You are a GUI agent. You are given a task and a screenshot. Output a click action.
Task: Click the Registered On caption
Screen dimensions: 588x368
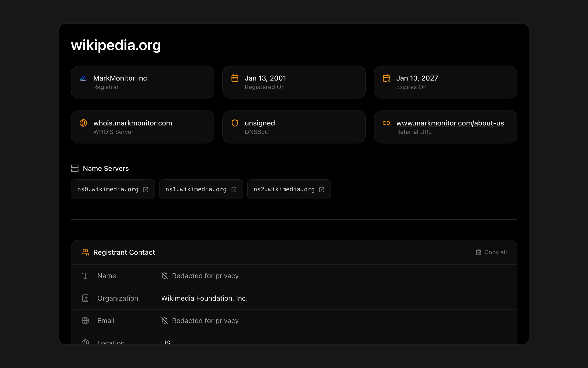point(265,87)
